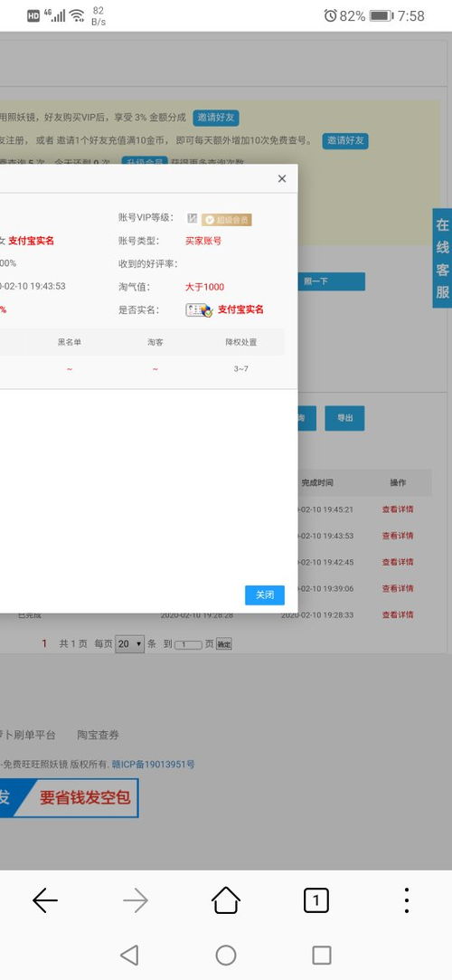Click the 大于1000 淘气值 value
This screenshot has width=452, height=980.
(205, 288)
